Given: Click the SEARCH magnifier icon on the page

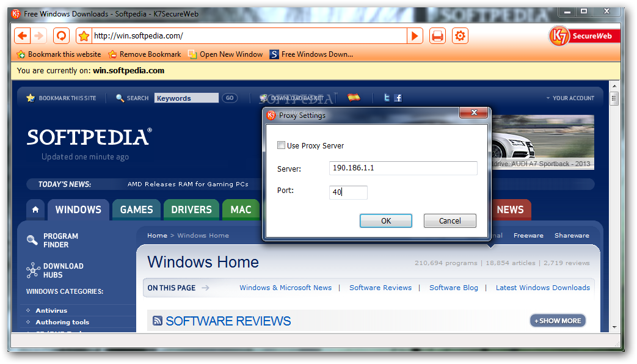Looking at the screenshot, I should coord(120,98).
